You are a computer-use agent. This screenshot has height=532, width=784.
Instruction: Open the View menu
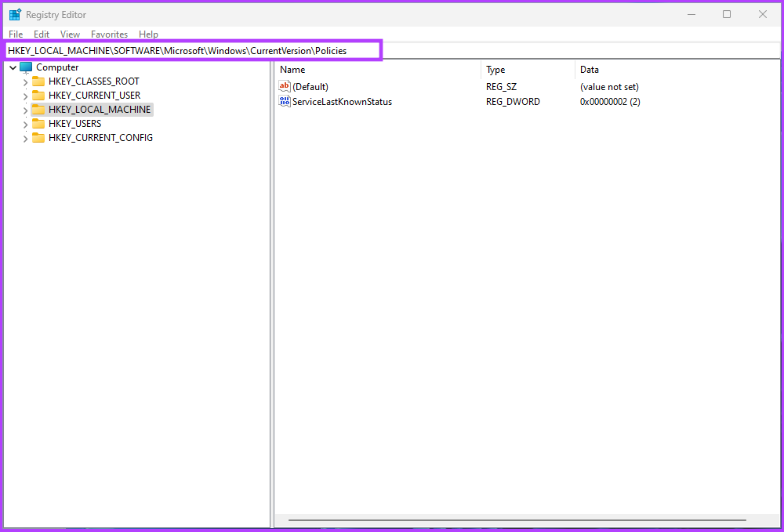click(70, 34)
